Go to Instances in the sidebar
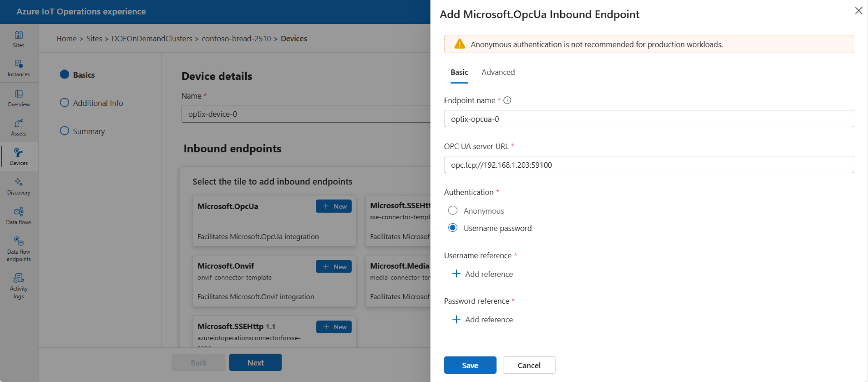 point(18,68)
